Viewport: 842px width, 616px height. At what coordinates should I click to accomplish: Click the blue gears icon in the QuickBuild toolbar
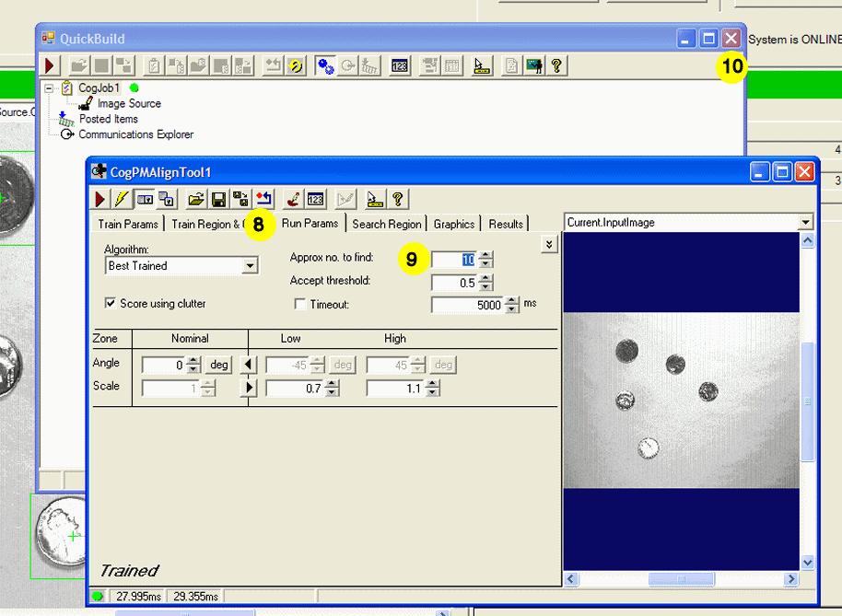point(325,65)
